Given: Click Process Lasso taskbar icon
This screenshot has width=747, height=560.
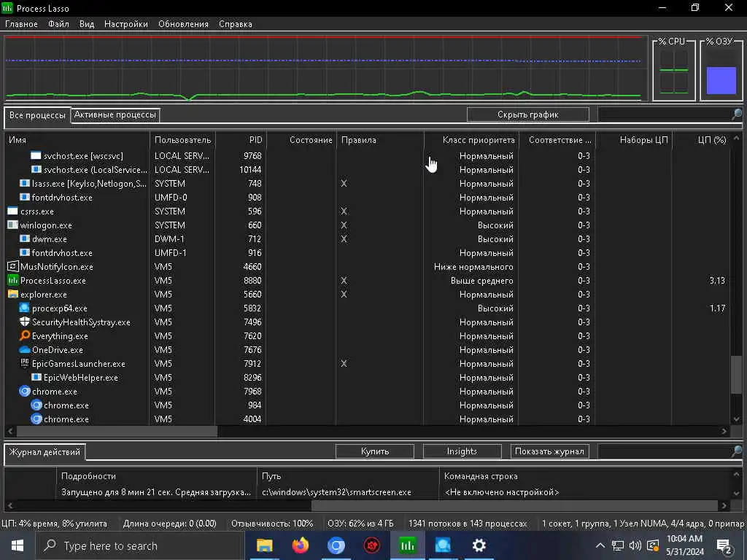Looking at the screenshot, I should pos(407,545).
